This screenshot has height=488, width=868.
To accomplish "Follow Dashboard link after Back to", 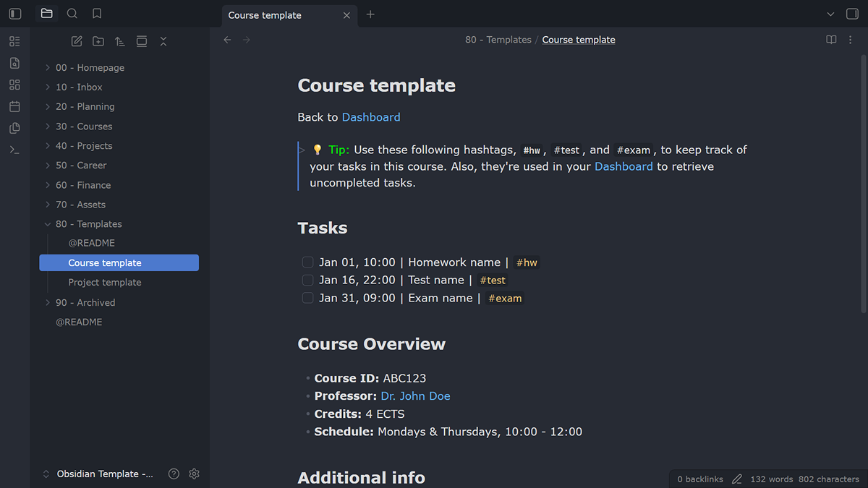I will pos(371,117).
